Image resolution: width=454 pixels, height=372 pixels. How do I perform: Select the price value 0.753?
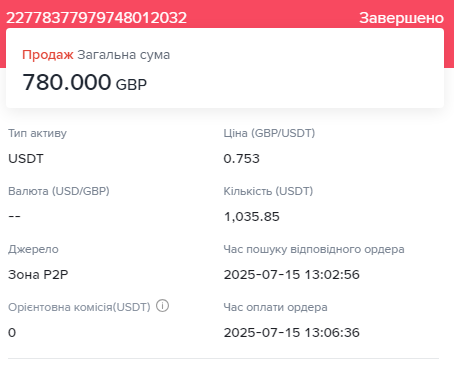242,159
